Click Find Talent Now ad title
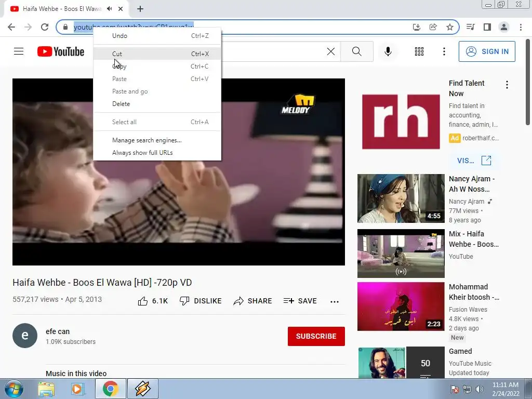The width and height of the screenshot is (532, 399). [467, 88]
